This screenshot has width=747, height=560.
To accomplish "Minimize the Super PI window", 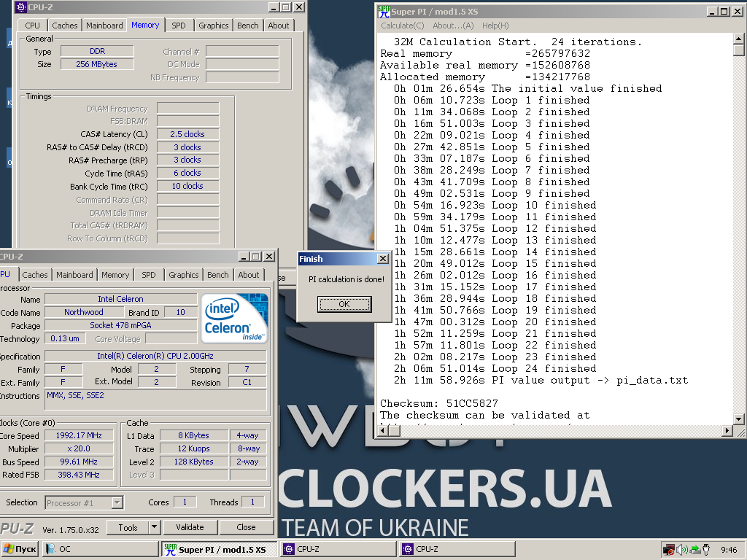I will coord(712,12).
